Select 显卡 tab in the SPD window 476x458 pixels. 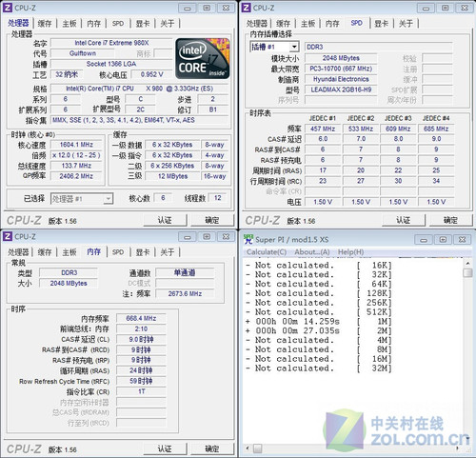382,23
